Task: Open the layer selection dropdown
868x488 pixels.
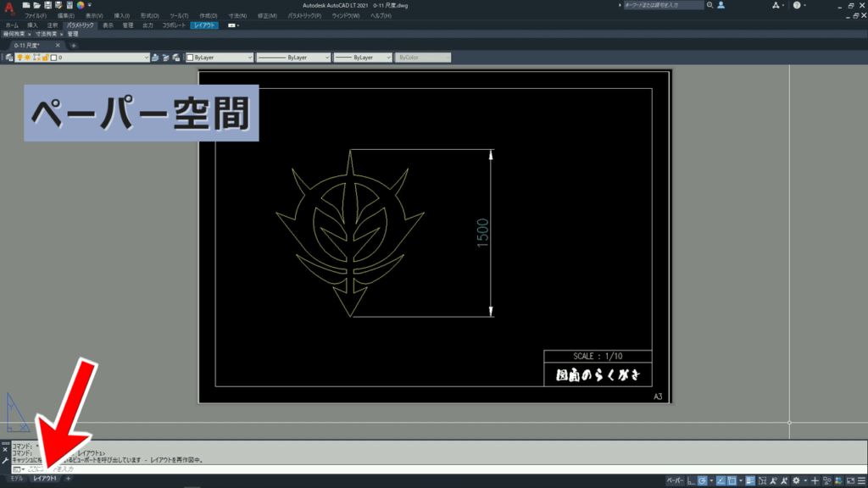Action: tap(146, 58)
